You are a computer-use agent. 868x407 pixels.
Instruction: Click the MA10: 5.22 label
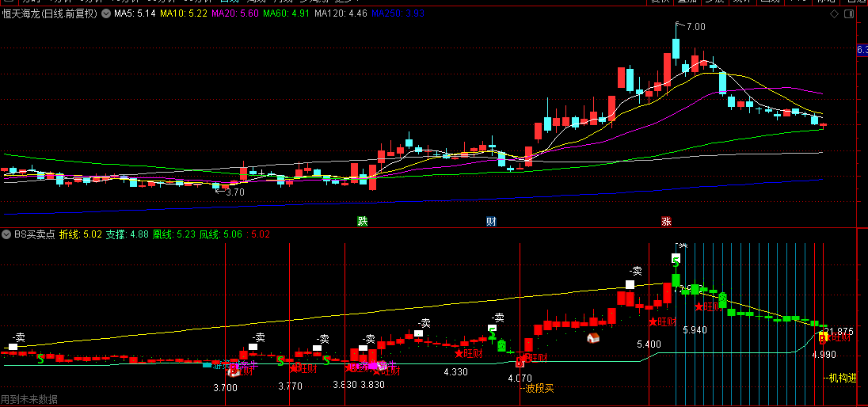tap(184, 13)
